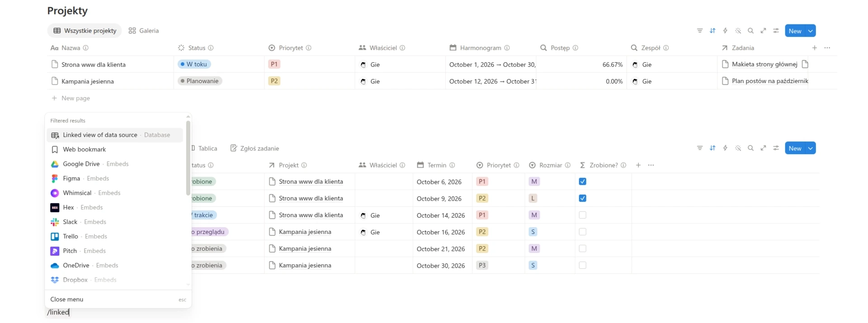
Task: Click New button in Projekty database
Action: coord(795,31)
